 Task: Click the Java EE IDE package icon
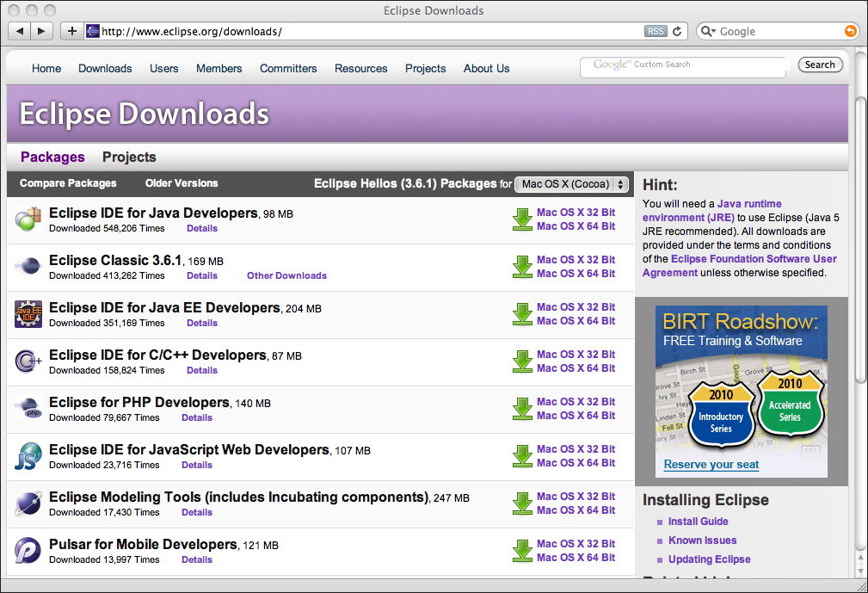(28, 314)
